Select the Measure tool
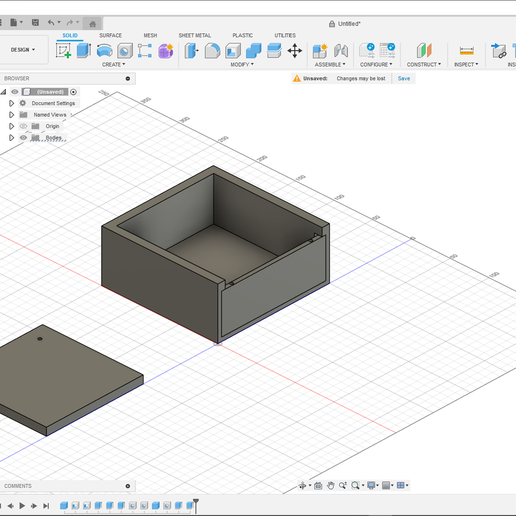 point(466,51)
